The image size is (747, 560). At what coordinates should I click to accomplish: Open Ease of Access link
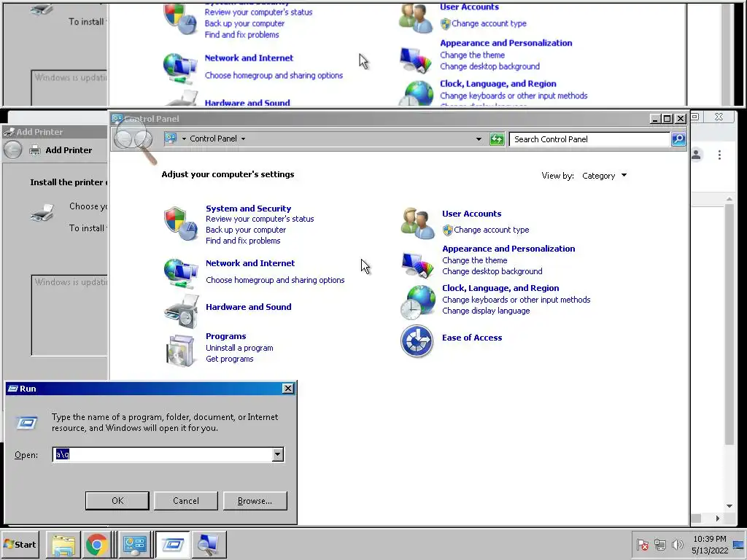472,338
